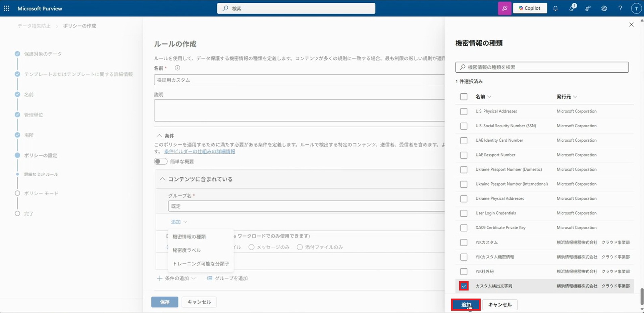The width and height of the screenshot is (644, 313).
Task: Click the 機密情報の種類を検索 search field
Action: [x=542, y=67]
